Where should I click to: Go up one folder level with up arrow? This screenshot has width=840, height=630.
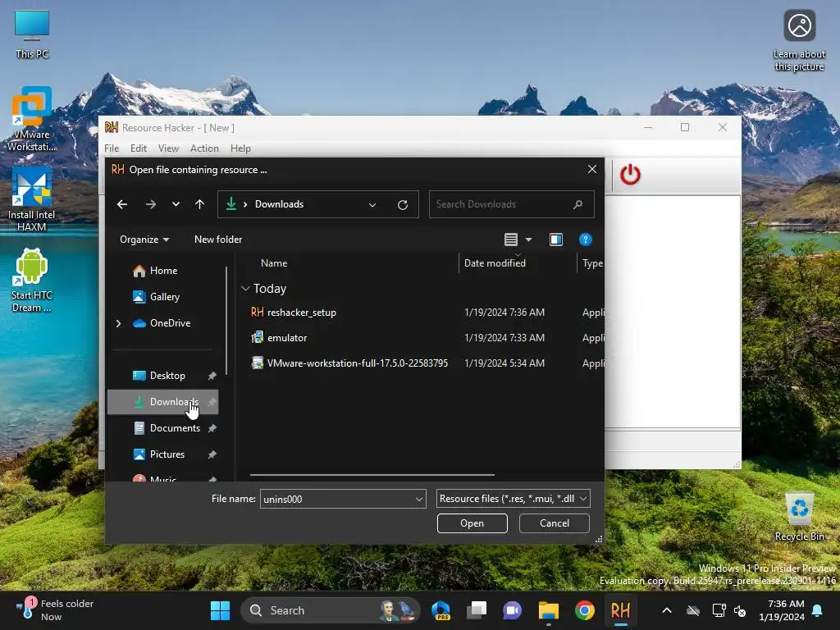coord(200,204)
